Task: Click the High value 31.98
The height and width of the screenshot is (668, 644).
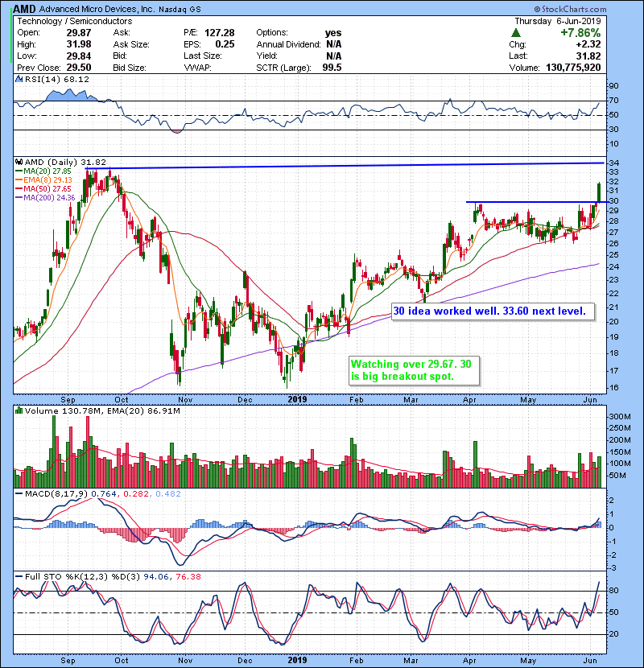Action: pyautogui.click(x=79, y=44)
